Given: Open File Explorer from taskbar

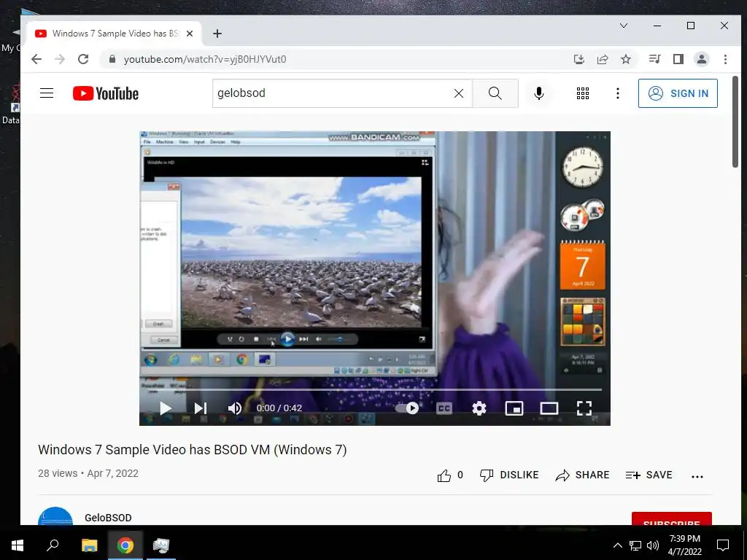Looking at the screenshot, I should [x=89, y=545].
